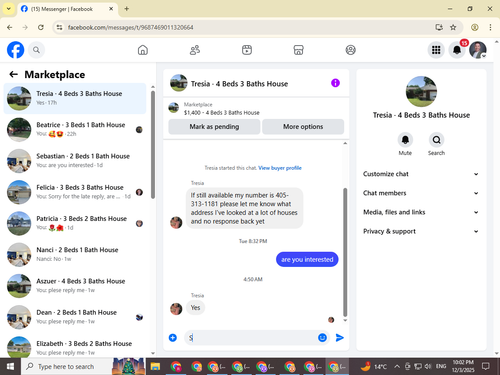This screenshot has width=500, height=375.
Task: Expand the Chat members section
Action: [421, 193]
